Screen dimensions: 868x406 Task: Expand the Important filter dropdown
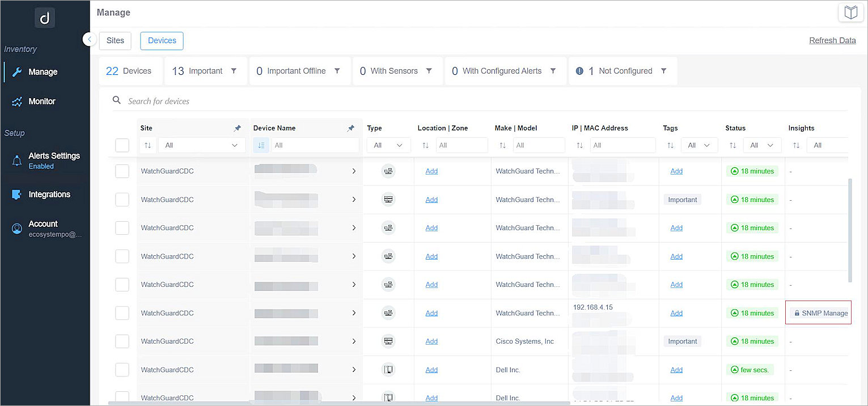coord(234,71)
